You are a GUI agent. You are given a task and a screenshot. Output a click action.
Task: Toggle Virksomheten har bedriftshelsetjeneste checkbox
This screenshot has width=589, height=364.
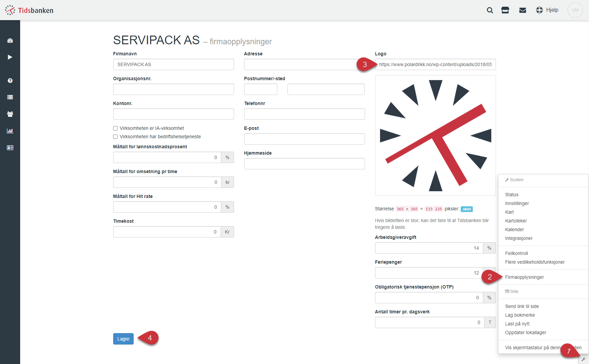[x=115, y=137]
